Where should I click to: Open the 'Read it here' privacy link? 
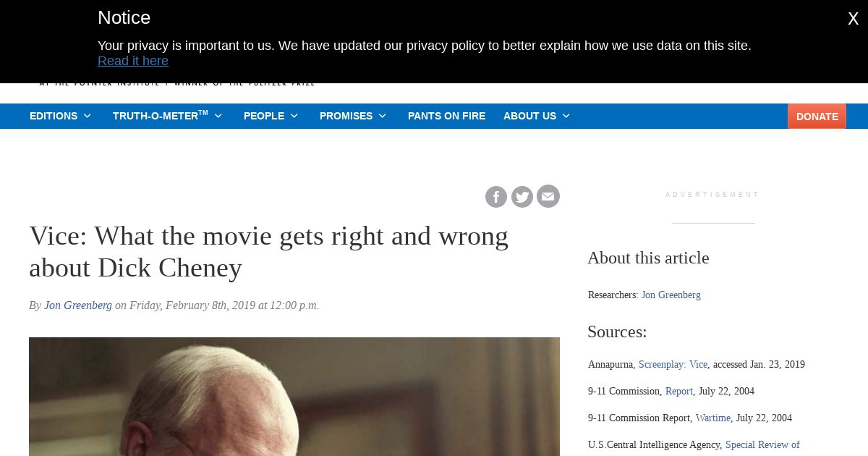coord(133,61)
